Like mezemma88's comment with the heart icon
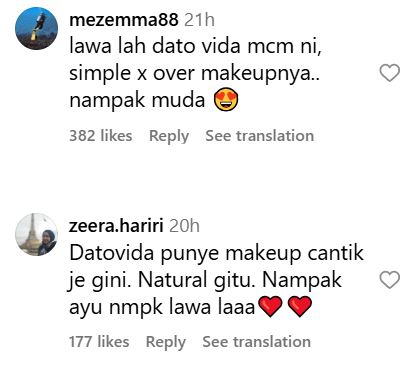413x365 pixels. (390, 73)
